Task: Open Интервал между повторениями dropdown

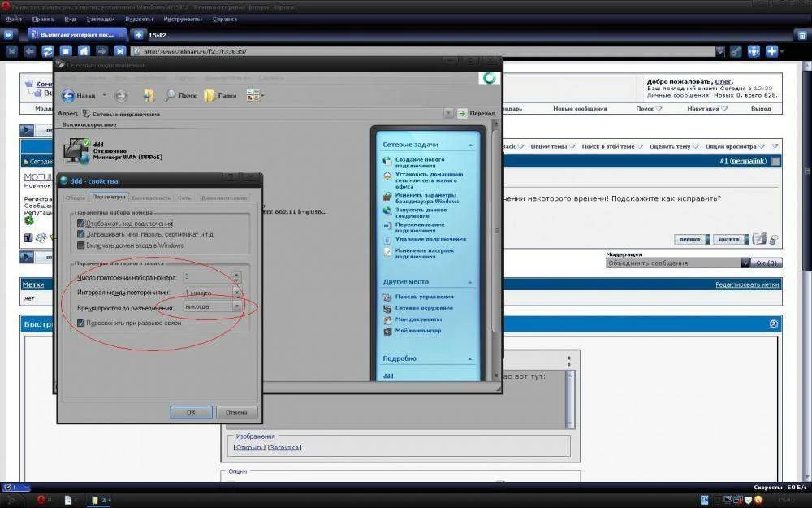Action: pyautogui.click(x=236, y=293)
